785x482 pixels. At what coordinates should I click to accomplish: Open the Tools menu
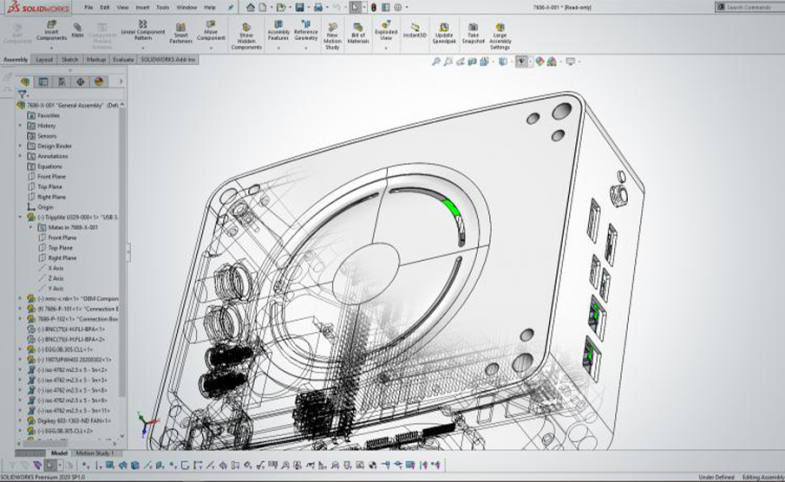pos(162,7)
